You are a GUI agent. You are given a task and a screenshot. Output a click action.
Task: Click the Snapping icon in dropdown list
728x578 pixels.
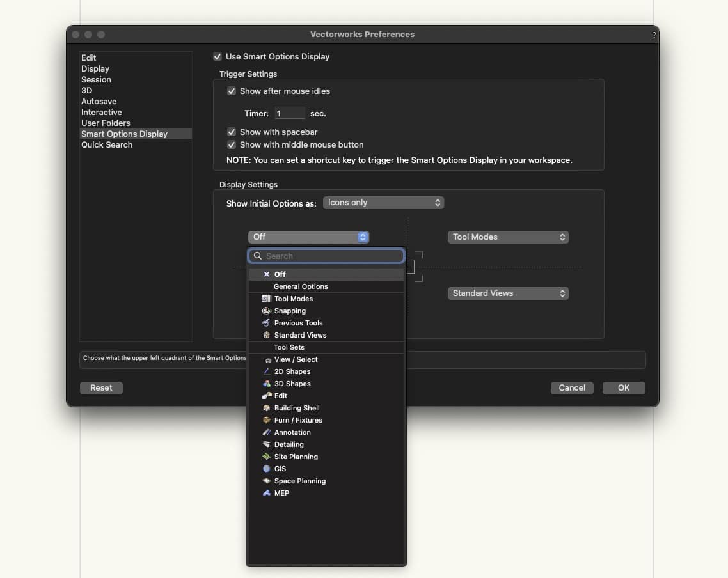pos(267,311)
